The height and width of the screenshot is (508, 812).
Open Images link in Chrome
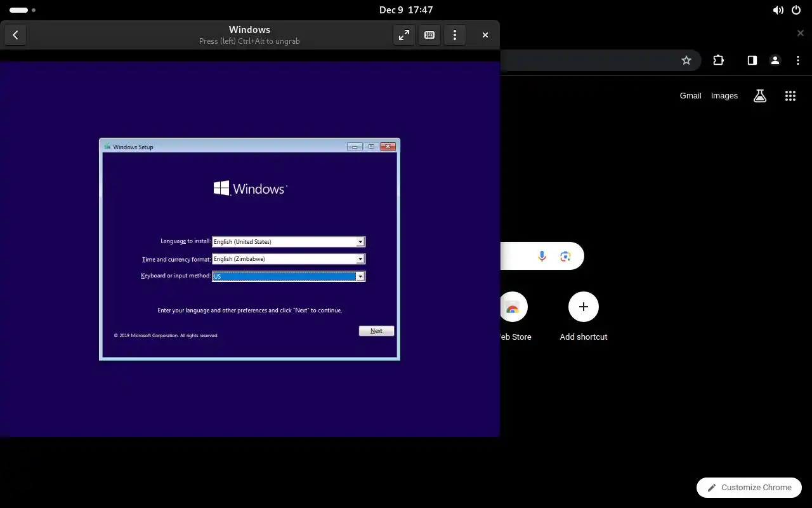(x=724, y=96)
